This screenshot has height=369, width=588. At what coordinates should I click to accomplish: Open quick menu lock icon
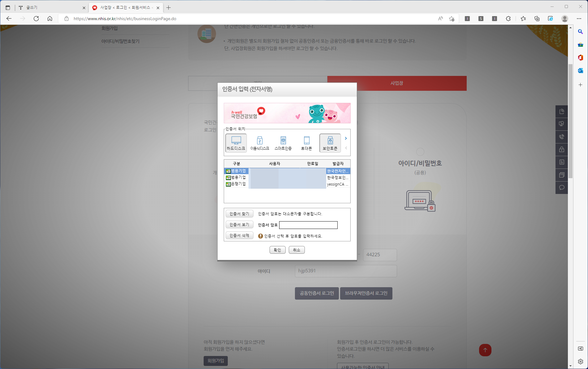click(562, 150)
